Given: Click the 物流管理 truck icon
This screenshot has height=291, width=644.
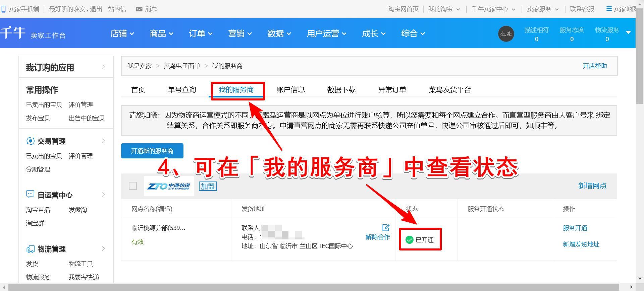Looking at the screenshot, I should 30,249.
